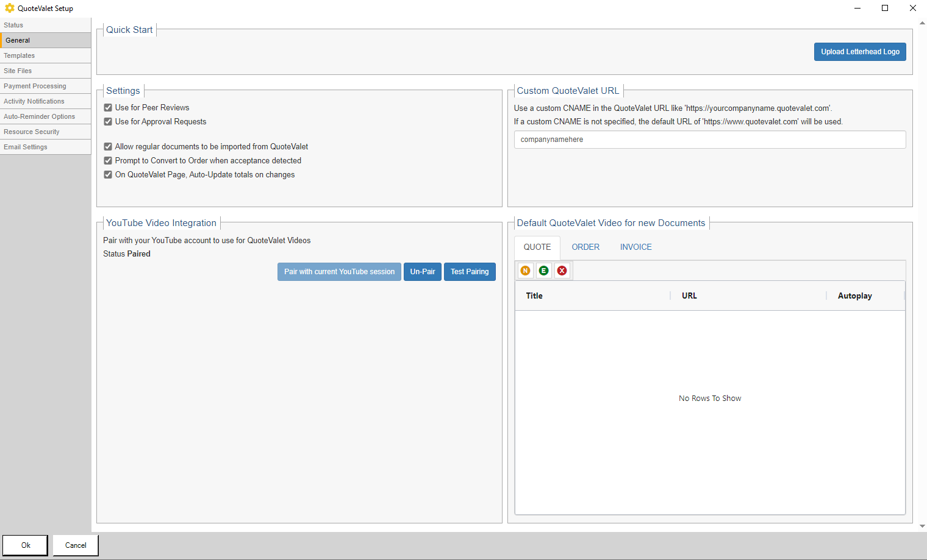This screenshot has width=927, height=560.
Task: Click the custom CNAME URL input field
Action: (x=709, y=140)
